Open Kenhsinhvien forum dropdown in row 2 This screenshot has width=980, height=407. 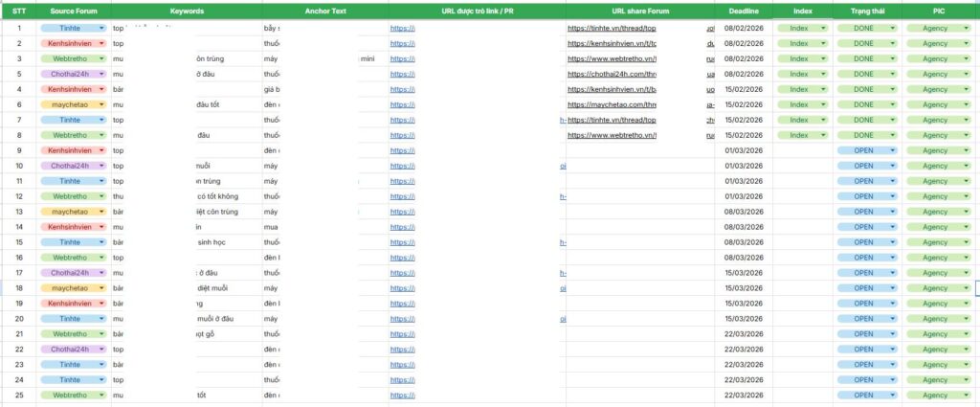[x=74, y=44]
